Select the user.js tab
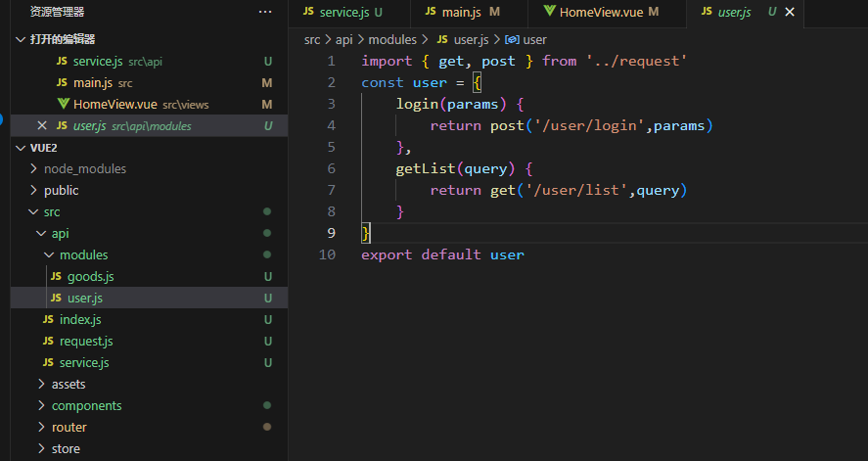Screen dimensions: 868x461 click(x=745, y=14)
